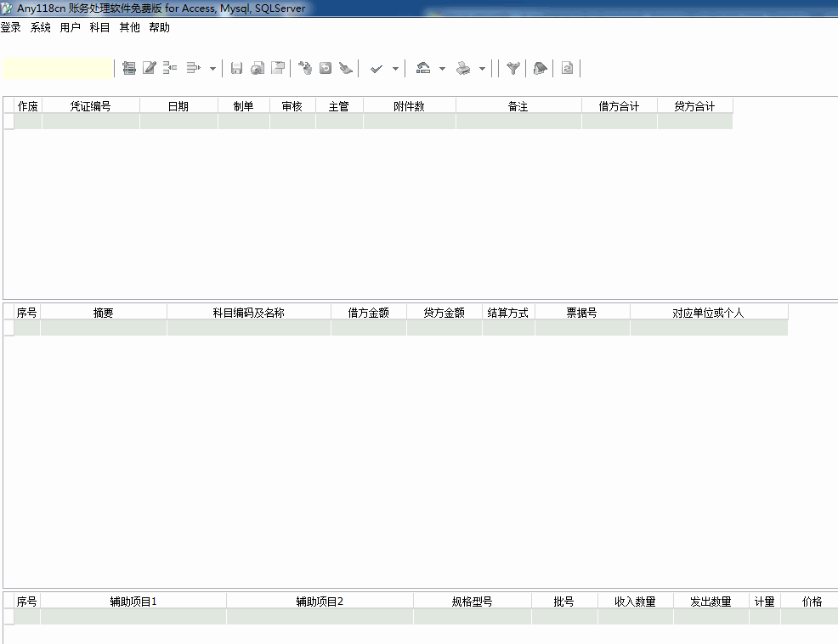This screenshot has width=838, height=644.
Task: Click the refresh page toolbar icon
Action: (x=568, y=68)
